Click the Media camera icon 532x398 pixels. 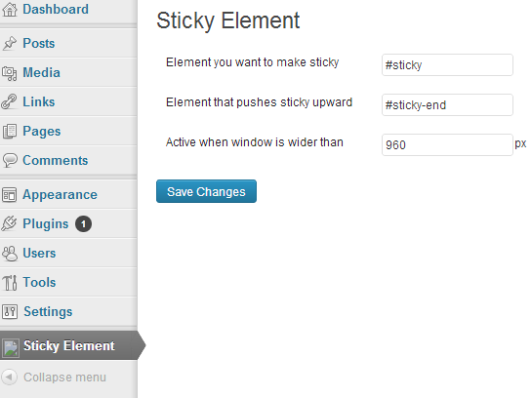(10, 73)
